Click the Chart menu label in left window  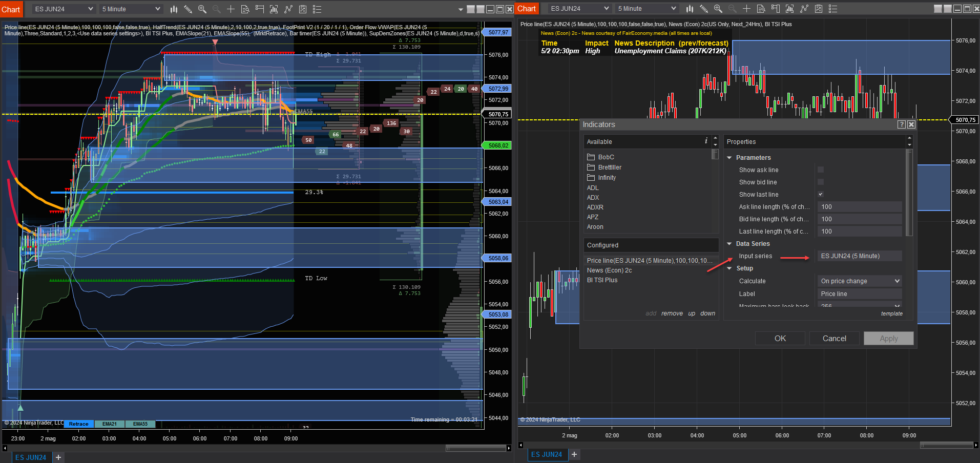click(11, 9)
